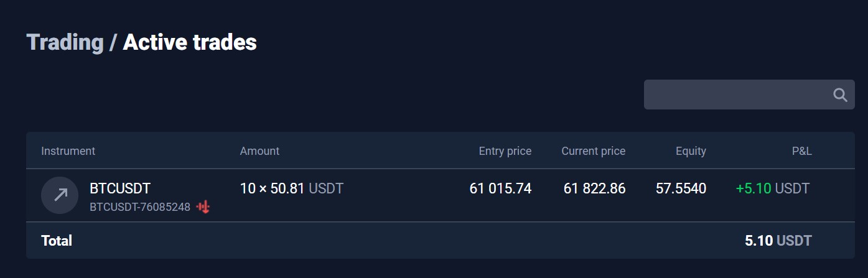Select trade ID BTCUSDT-76085248
Screen dimensions: 868x278
(x=140, y=207)
